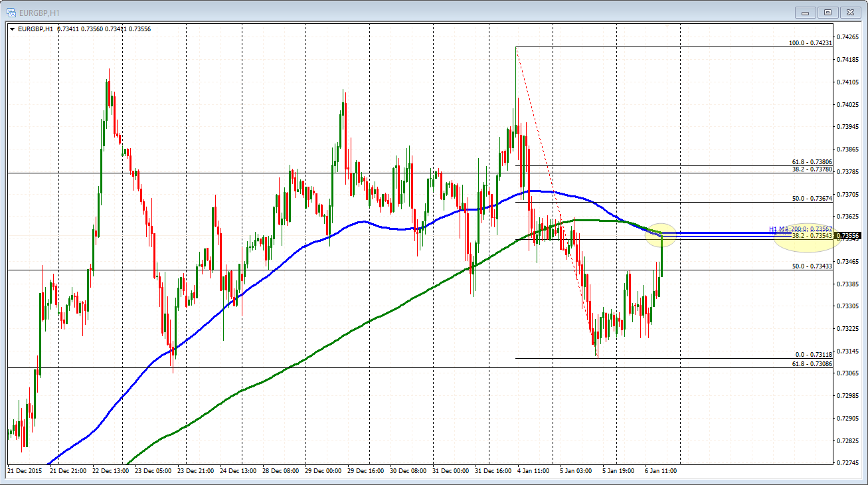Click the 29 Dec 00:00 time axis label
Image resolution: width=868 pixels, height=485 pixels.
pos(322,471)
